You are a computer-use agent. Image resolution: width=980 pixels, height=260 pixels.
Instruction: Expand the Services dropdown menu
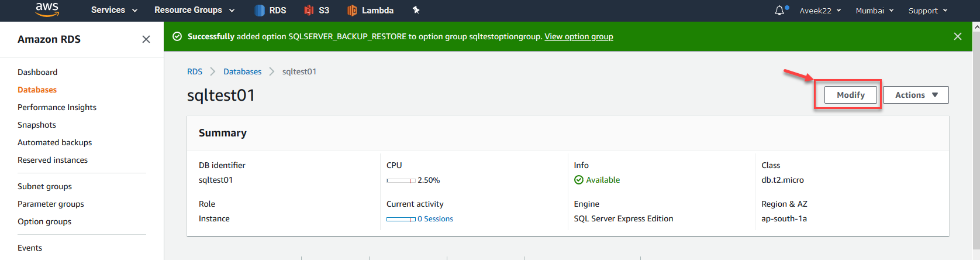click(114, 11)
